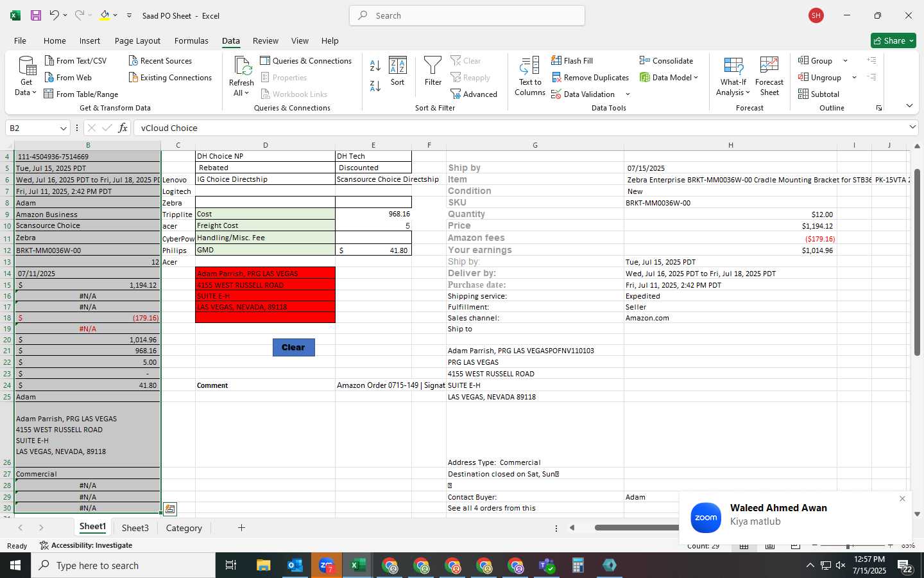Image resolution: width=924 pixels, height=578 pixels.
Task: Open Excel from the taskbar
Action: pos(357,565)
